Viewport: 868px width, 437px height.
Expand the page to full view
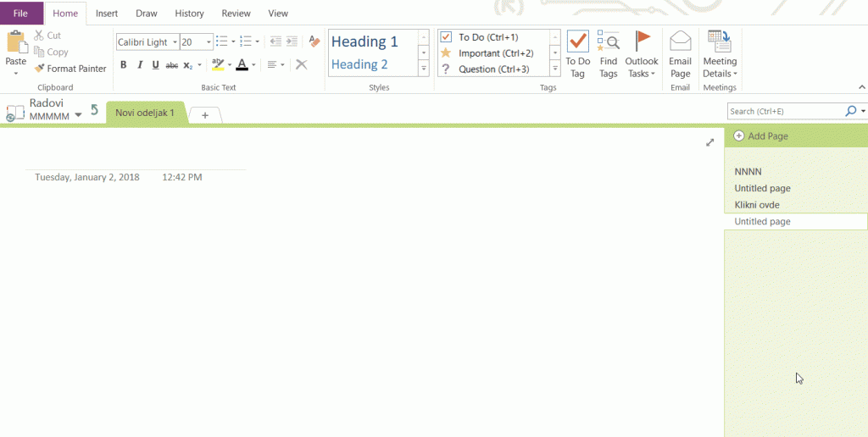709,143
